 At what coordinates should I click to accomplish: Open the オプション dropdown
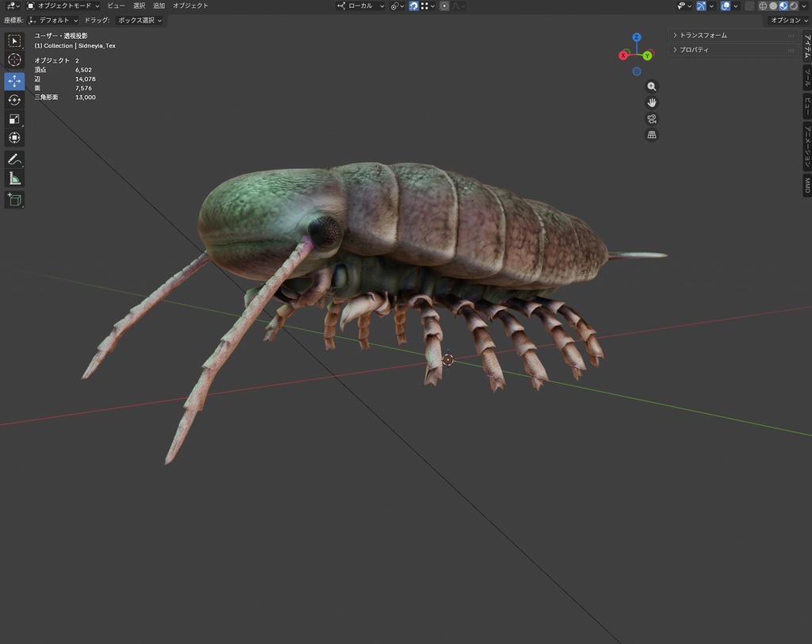(x=789, y=20)
